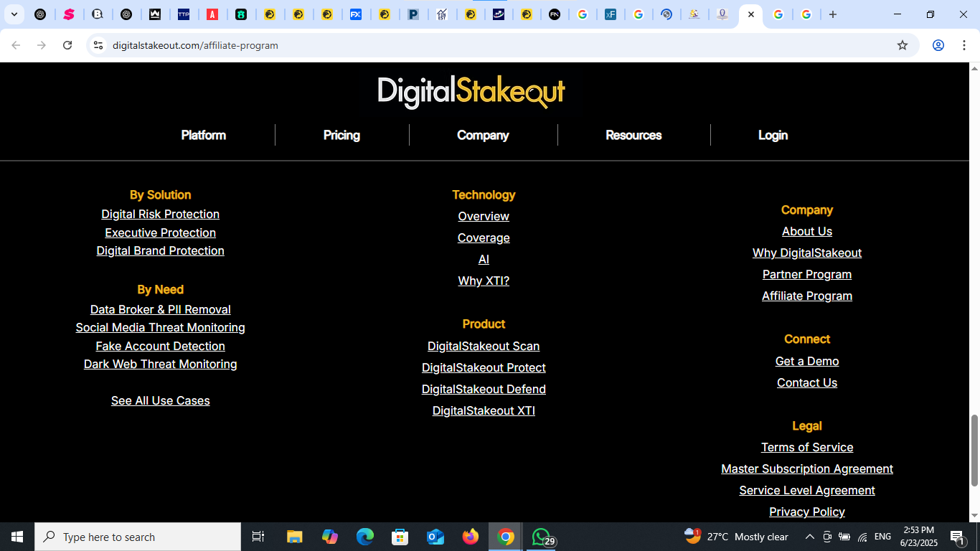Open the Chrome profile icon
The height and width of the screenshot is (551, 980).
coord(938,45)
